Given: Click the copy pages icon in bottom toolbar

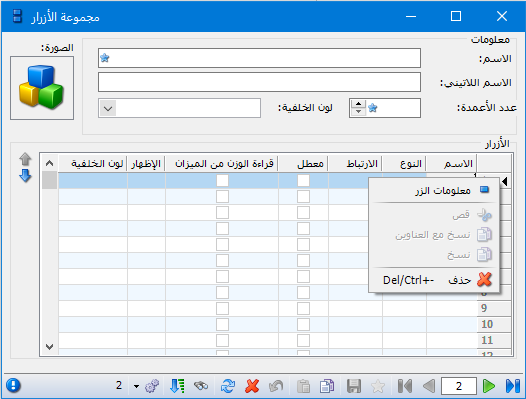Looking at the screenshot, I should click(327, 386).
